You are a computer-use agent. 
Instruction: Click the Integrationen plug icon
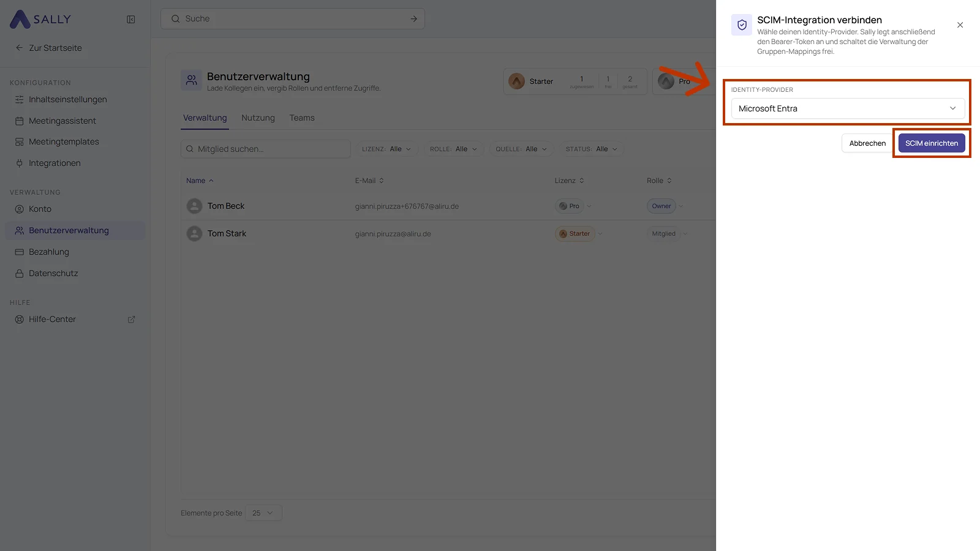click(20, 163)
